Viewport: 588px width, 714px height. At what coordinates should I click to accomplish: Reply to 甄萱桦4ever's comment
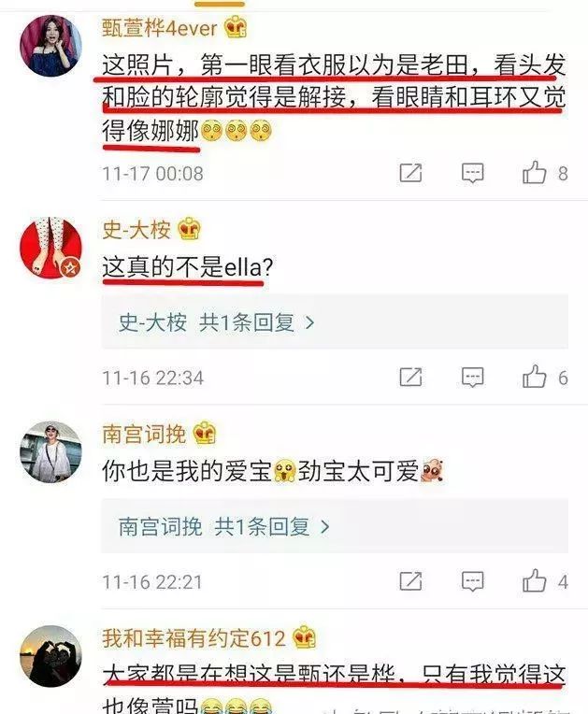[x=472, y=173]
